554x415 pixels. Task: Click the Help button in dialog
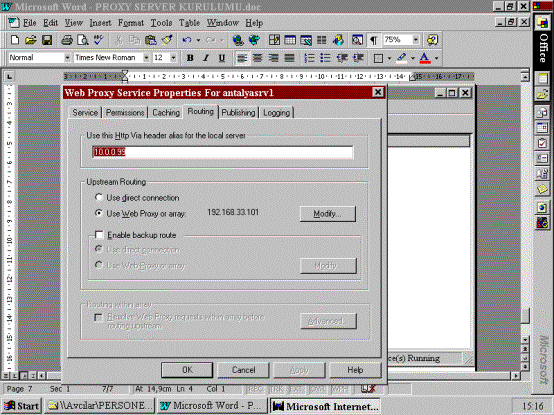[x=355, y=370]
